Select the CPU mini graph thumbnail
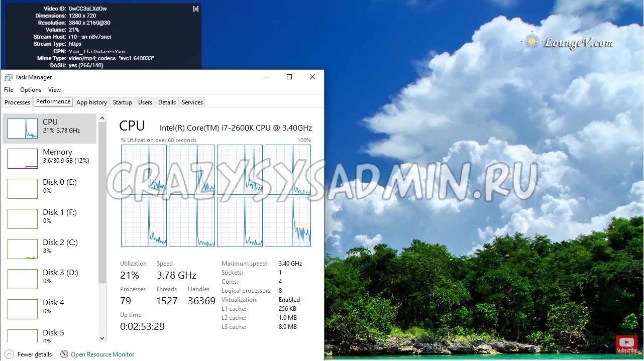644x361 pixels. 23,129
